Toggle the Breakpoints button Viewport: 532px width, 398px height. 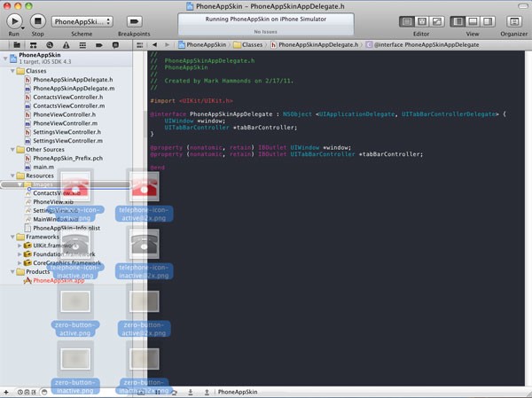pos(134,21)
